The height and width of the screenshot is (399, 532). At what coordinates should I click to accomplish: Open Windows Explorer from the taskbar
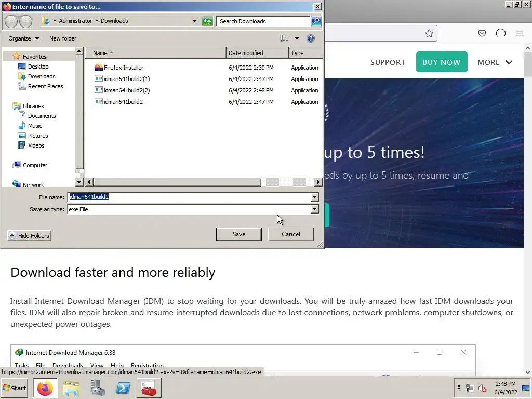(71, 388)
